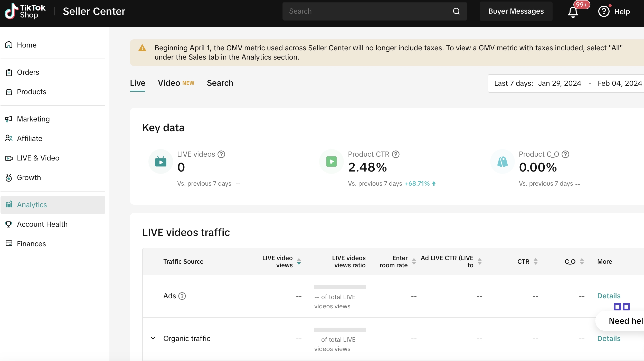Open Details link for Ads row
The height and width of the screenshot is (361, 644).
609,296
